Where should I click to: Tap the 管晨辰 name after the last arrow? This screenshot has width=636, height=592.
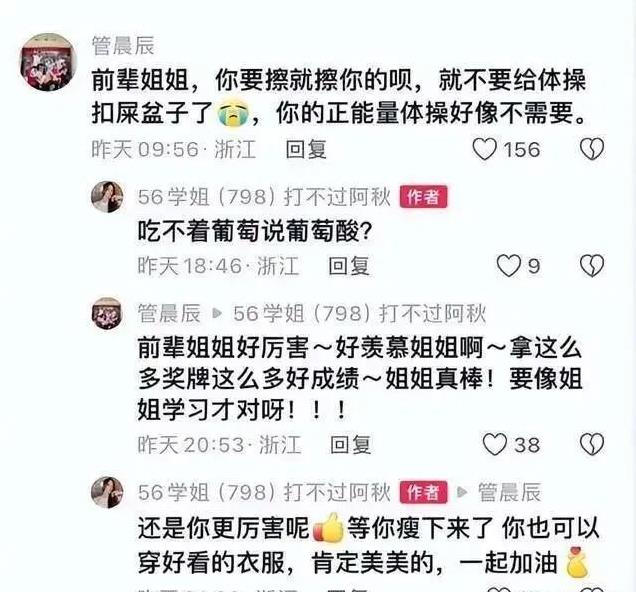(x=509, y=492)
